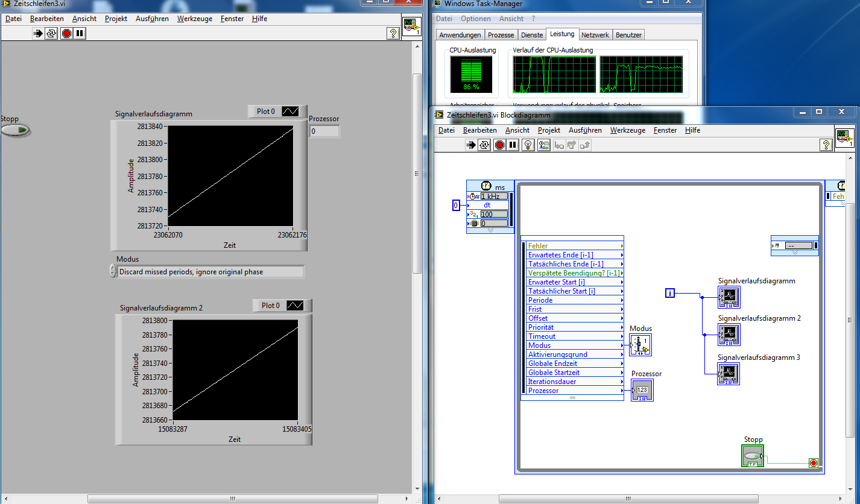Switch to the Prozesse tab in Task-Manager
The height and width of the screenshot is (504, 860).
click(x=501, y=35)
